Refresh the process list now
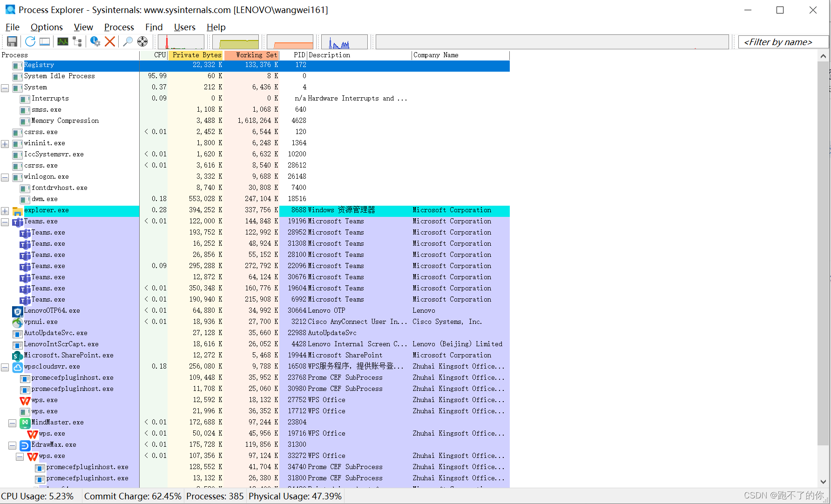831x504 pixels. click(x=30, y=41)
